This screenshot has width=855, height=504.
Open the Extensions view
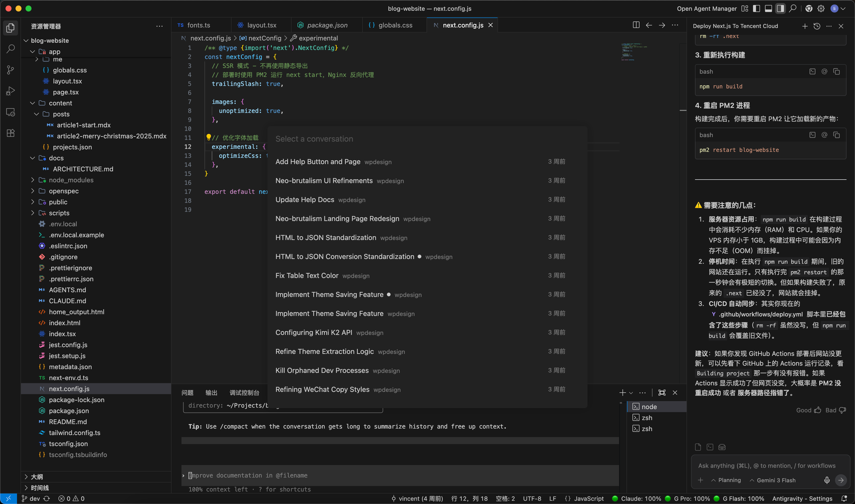coord(10,133)
